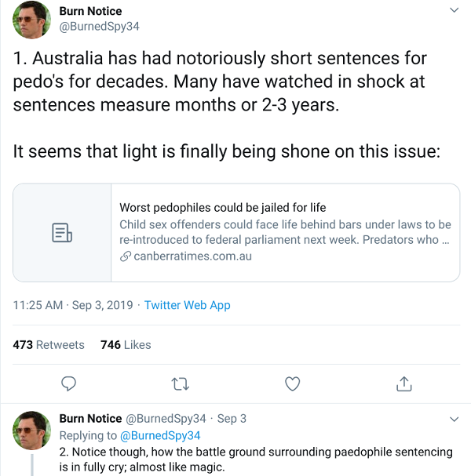View the 473 Retweets list

49,344
